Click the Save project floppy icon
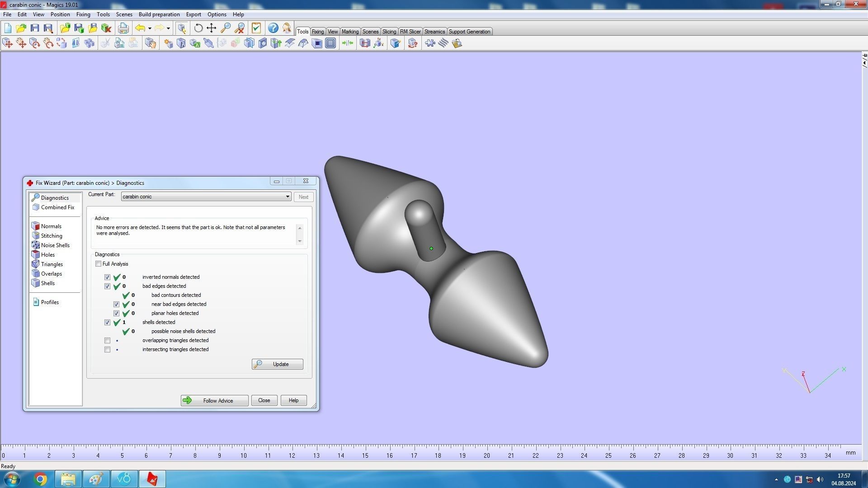868x488 pixels. point(35,28)
